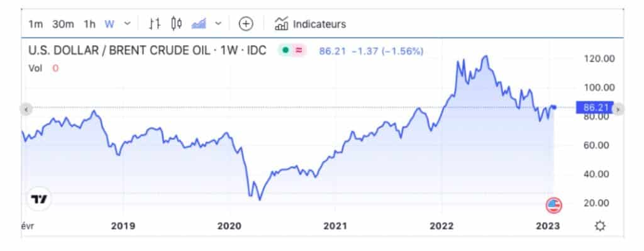Select the area chart style icon

(x=199, y=24)
